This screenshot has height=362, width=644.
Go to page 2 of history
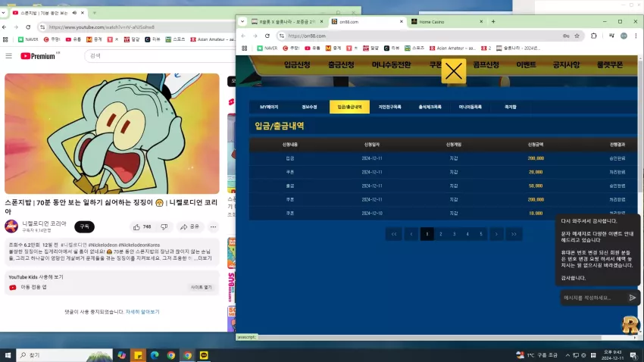[441, 234]
